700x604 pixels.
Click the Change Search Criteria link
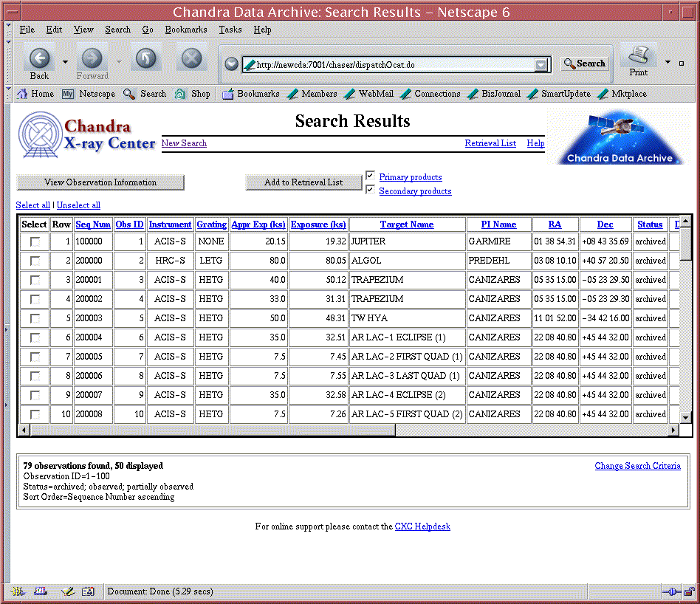(x=637, y=466)
